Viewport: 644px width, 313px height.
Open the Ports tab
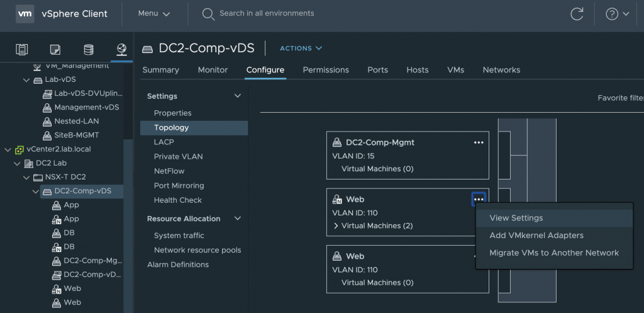pyautogui.click(x=378, y=70)
